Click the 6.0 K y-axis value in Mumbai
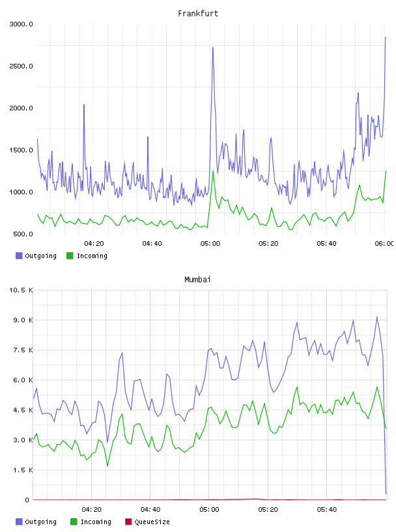396x532 pixels. (x=23, y=380)
